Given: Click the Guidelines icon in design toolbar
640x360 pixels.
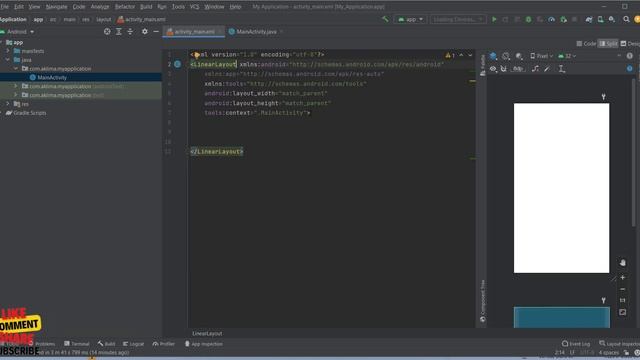Looking at the screenshot, I should pyautogui.click(x=562, y=69).
